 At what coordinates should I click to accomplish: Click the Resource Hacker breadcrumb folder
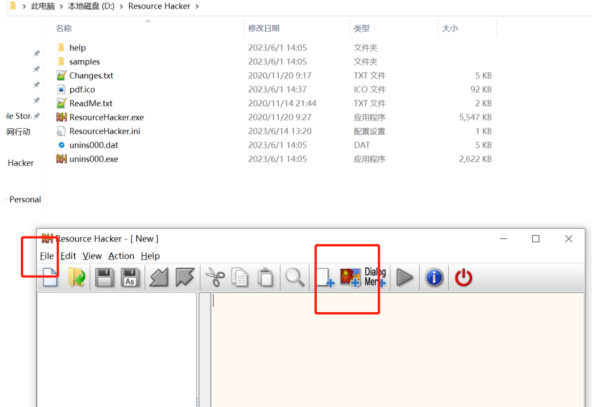point(159,6)
